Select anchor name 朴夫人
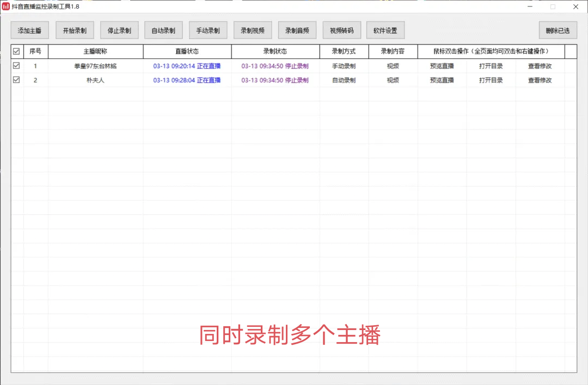This screenshot has height=385, width=588. pyautogui.click(x=96, y=80)
